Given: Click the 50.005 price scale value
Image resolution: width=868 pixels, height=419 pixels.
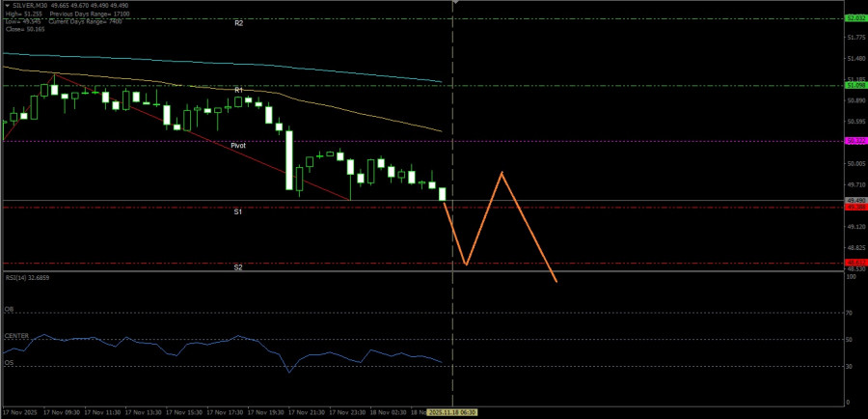Looking at the screenshot, I should 855,163.
